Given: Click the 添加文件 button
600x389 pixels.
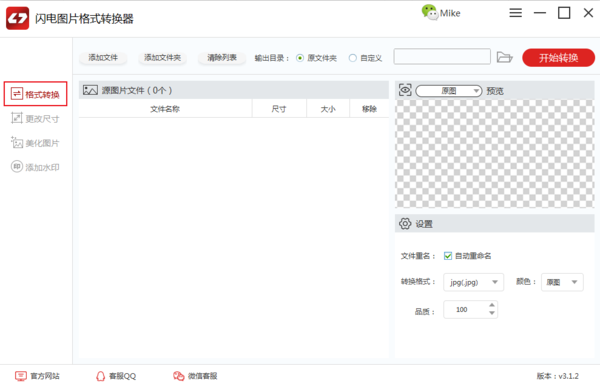Looking at the screenshot, I should click(x=103, y=58).
